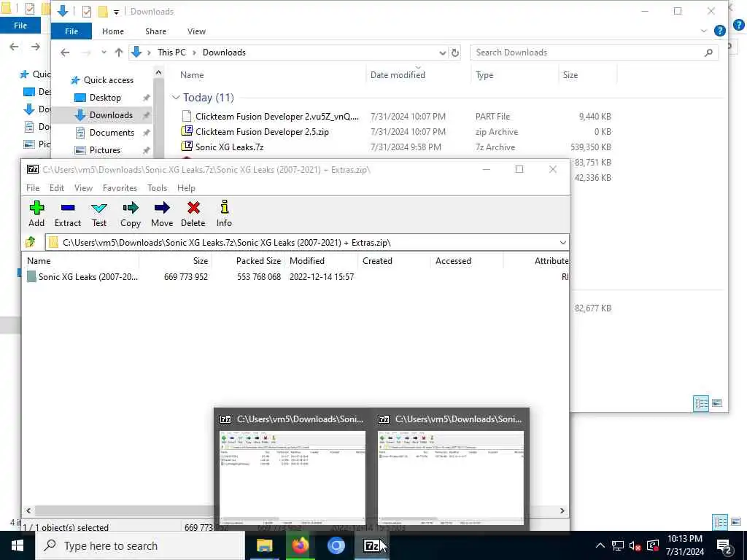Open Firefox from the taskbar

coord(300,545)
